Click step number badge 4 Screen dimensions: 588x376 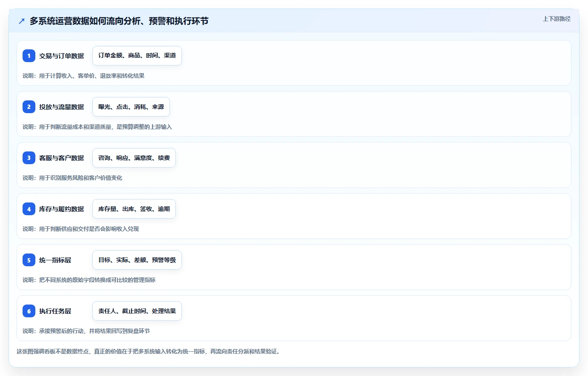[x=29, y=209]
